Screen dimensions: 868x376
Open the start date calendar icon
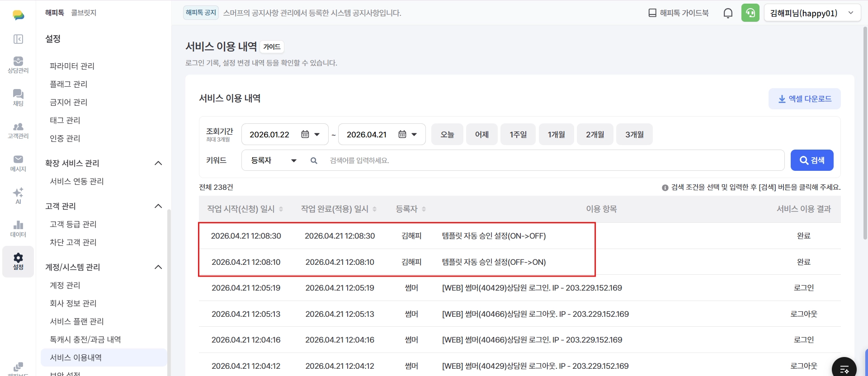305,134
